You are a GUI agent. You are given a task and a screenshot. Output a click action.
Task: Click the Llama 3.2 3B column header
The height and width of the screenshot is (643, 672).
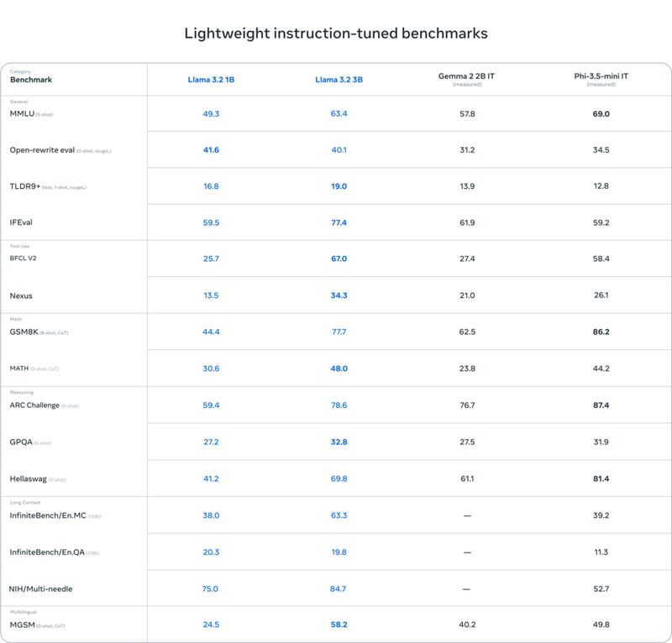(339, 80)
